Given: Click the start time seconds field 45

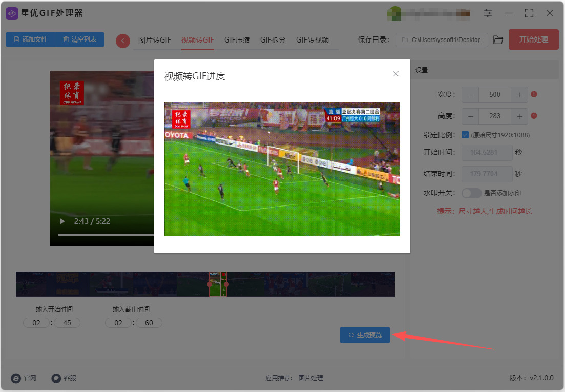Looking at the screenshot, I should pyautogui.click(x=67, y=323).
